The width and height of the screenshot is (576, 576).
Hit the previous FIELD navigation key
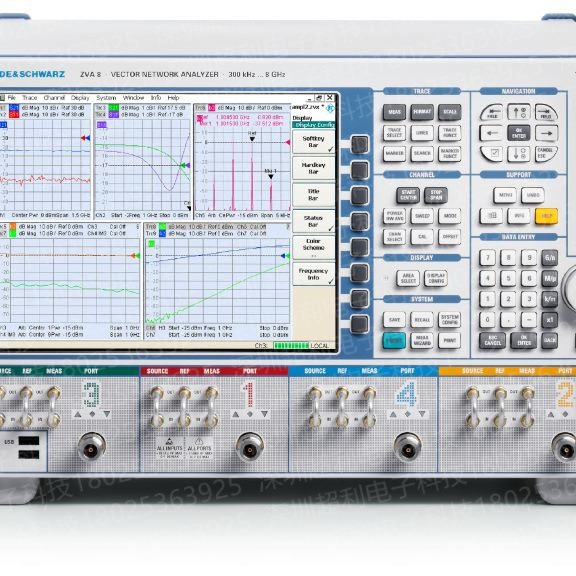click(492, 112)
